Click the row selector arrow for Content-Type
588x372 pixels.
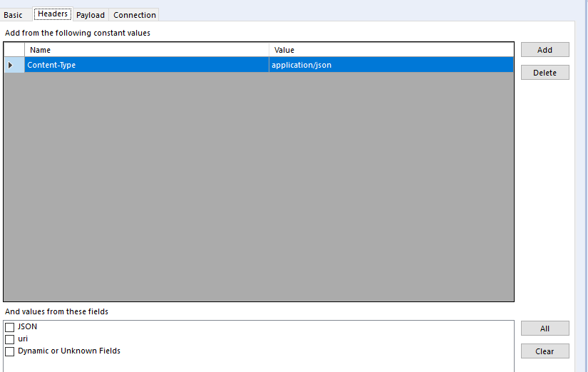click(14, 65)
